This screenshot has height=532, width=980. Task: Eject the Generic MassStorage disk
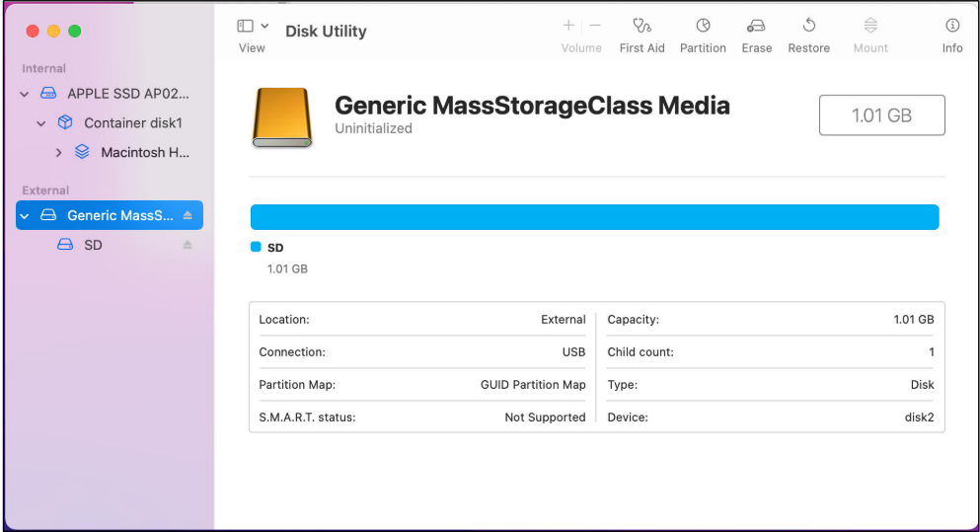pos(188,215)
